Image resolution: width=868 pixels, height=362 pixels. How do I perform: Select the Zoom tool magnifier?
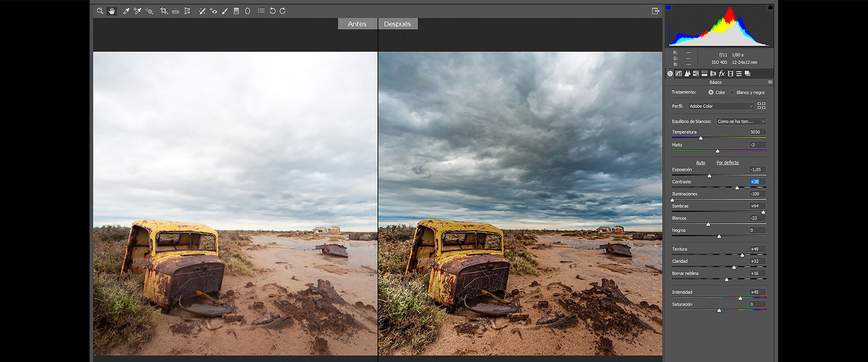[100, 11]
